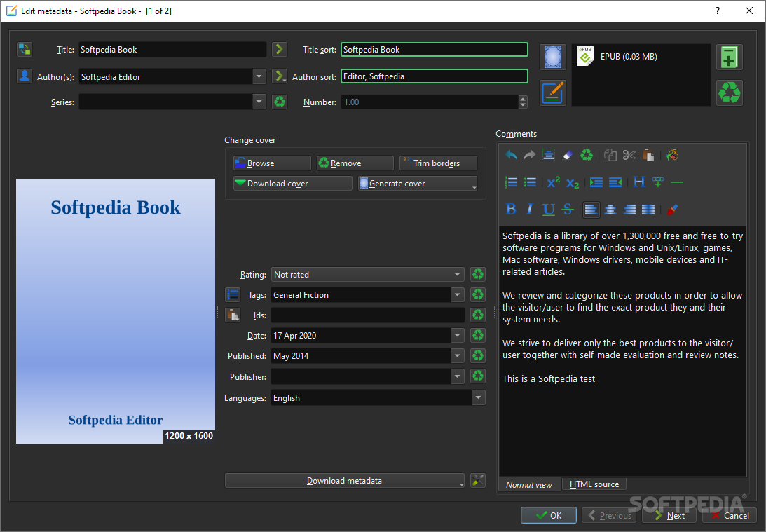766x532 pixels.
Task: Click the Trim borders button
Action: 438,163
